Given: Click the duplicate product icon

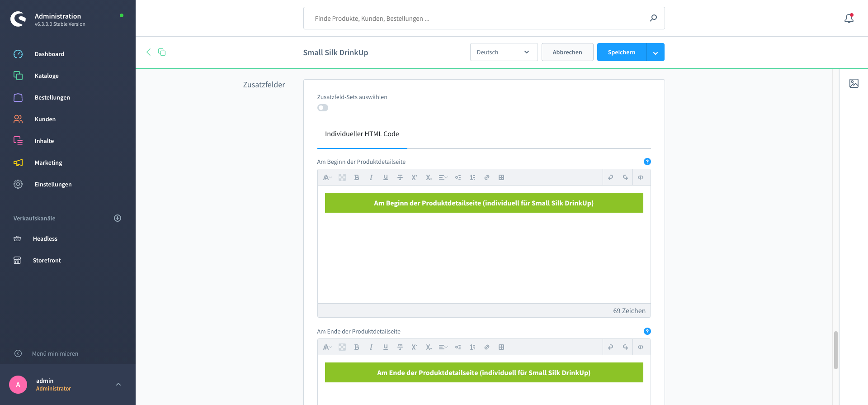Looking at the screenshot, I should pyautogui.click(x=162, y=52).
